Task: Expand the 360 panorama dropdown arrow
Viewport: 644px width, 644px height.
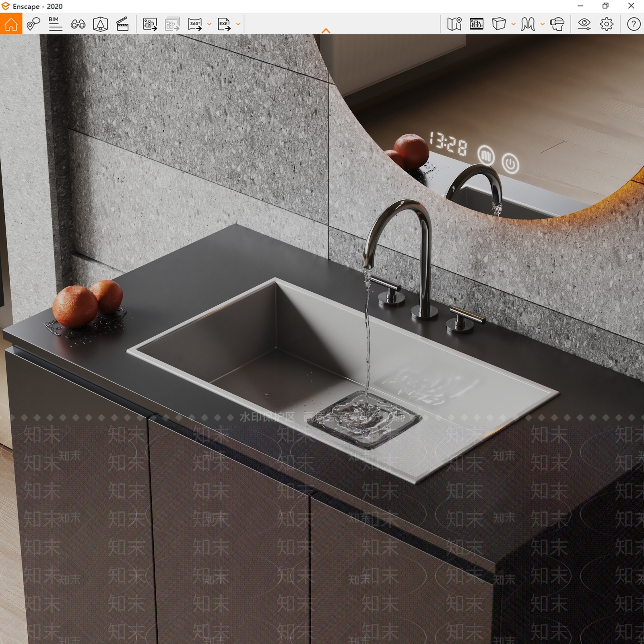Action: coord(209,24)
